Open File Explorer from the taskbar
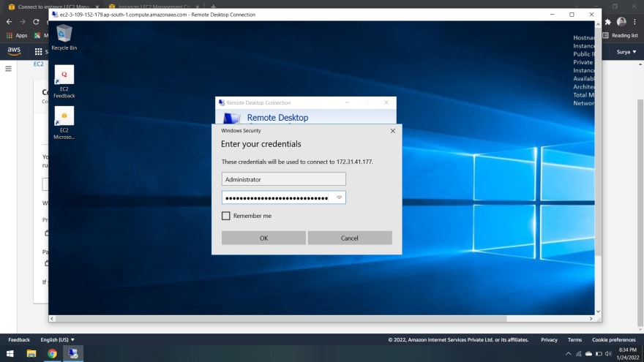 click(31, 353)
